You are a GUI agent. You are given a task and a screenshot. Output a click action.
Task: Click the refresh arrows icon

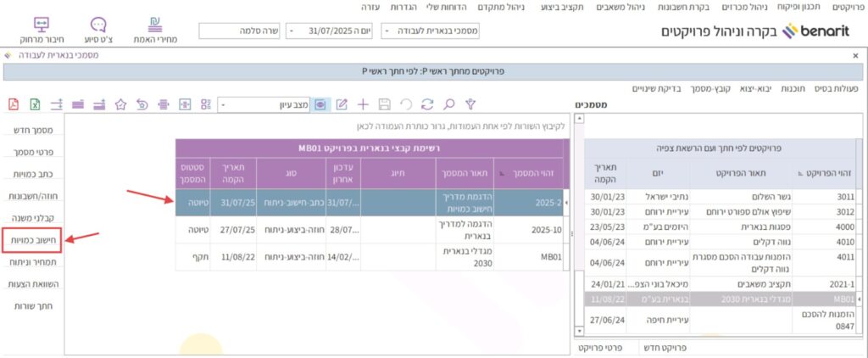pos(427,104)
